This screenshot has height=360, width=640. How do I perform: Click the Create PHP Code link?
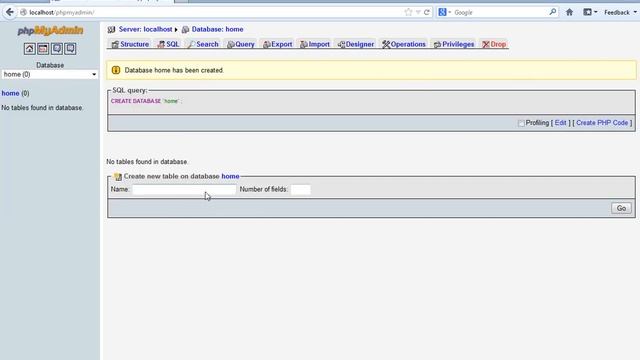[602, 123]
